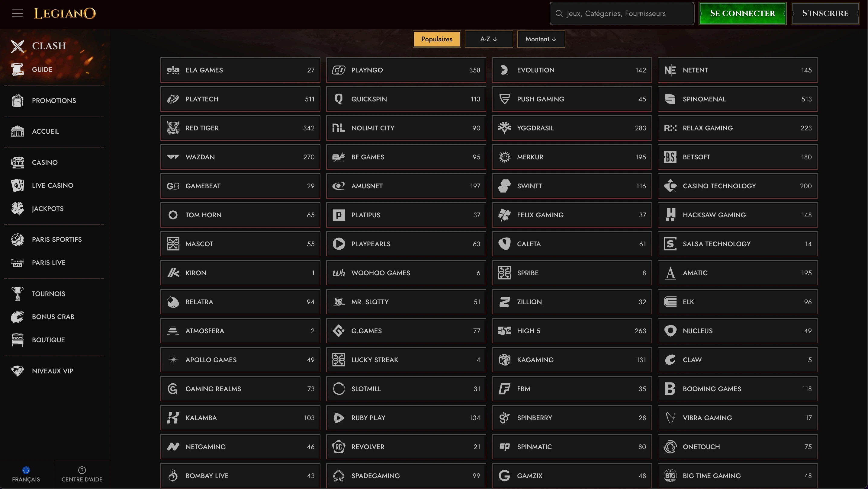
Task: Open the Belatra provider games
Action: click(240, 302)
